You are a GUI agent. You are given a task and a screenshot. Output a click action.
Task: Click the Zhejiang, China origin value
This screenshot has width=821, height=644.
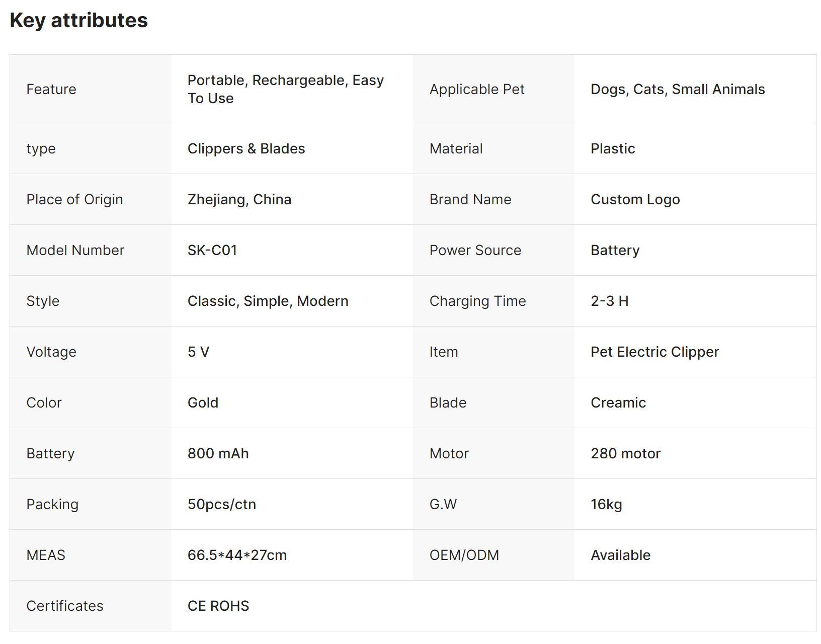click(x=239, y=199)
